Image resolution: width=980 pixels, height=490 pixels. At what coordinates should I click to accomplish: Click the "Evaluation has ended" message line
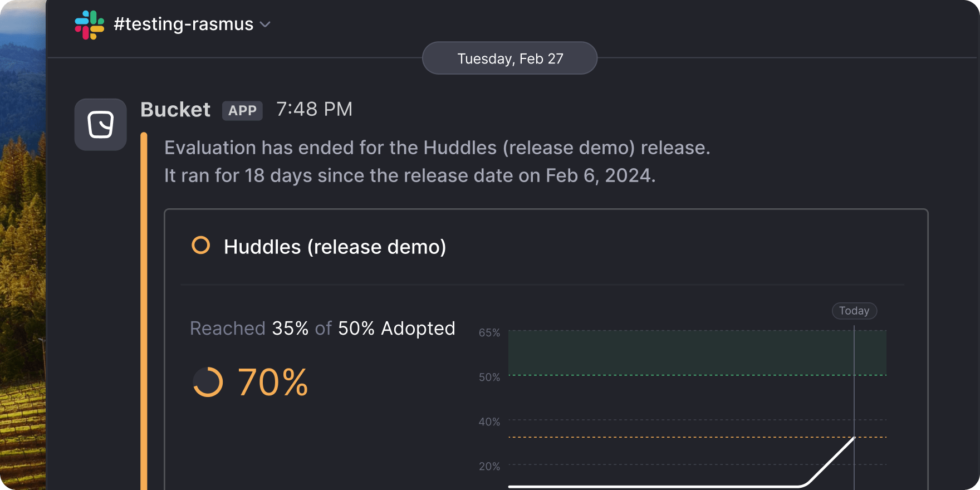click(437, 148)
